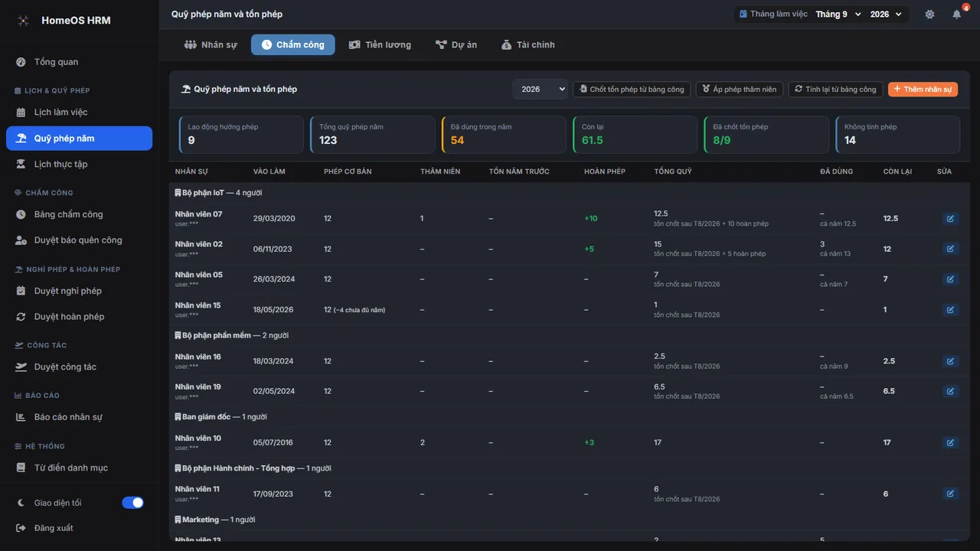Screen dimensions: 980x551
Task: Click Đăng xuất to log out
Action: click(80, 528)
